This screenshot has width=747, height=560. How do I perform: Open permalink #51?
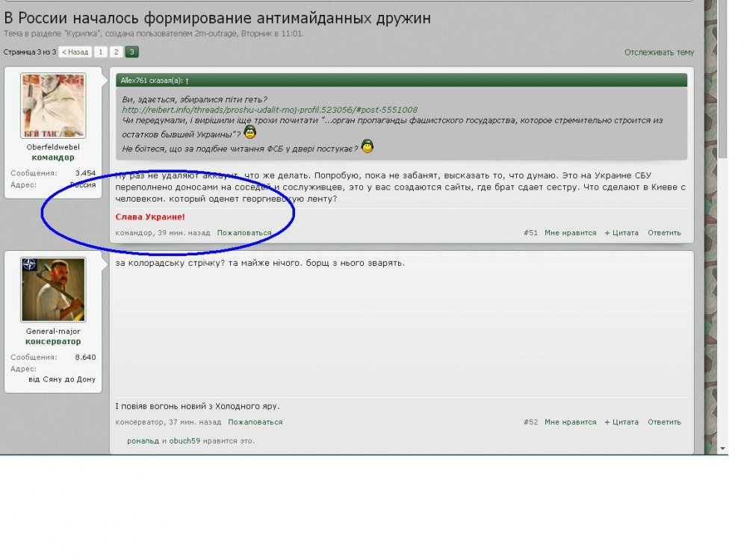point(530,233)
